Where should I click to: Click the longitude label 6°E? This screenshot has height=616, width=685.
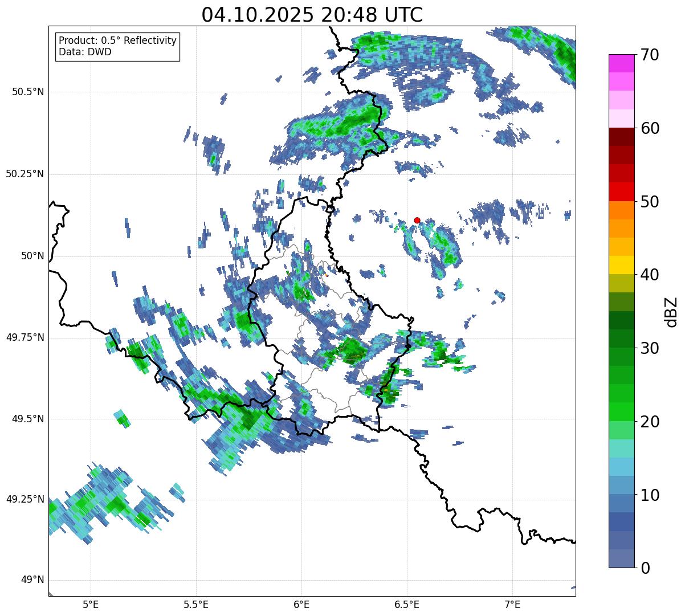pos(301,604)
